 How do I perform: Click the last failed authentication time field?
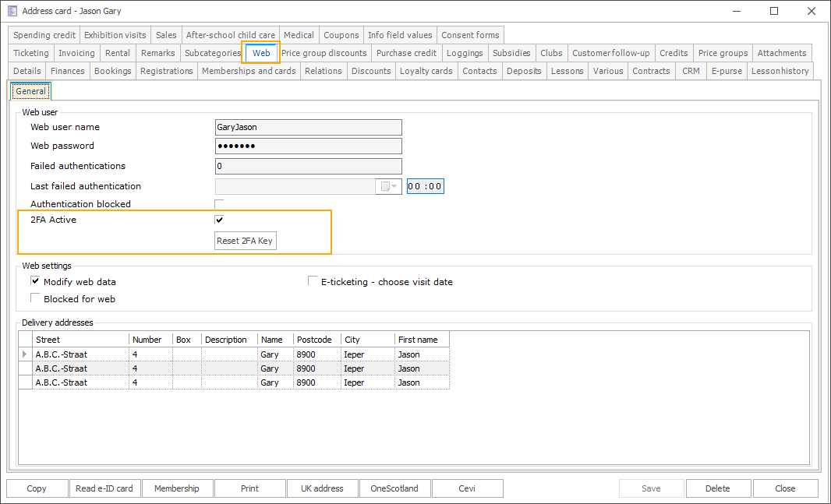(425, 186)
